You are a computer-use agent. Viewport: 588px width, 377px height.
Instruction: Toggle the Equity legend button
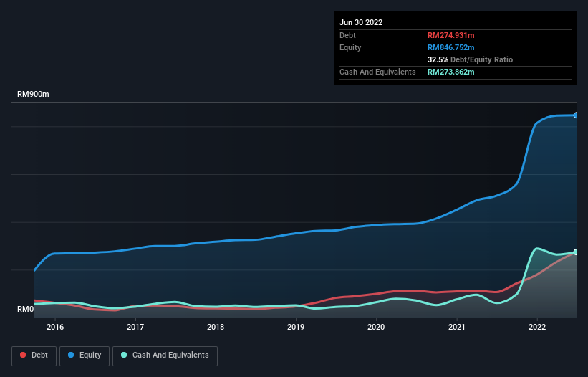(x=85, y=355)
